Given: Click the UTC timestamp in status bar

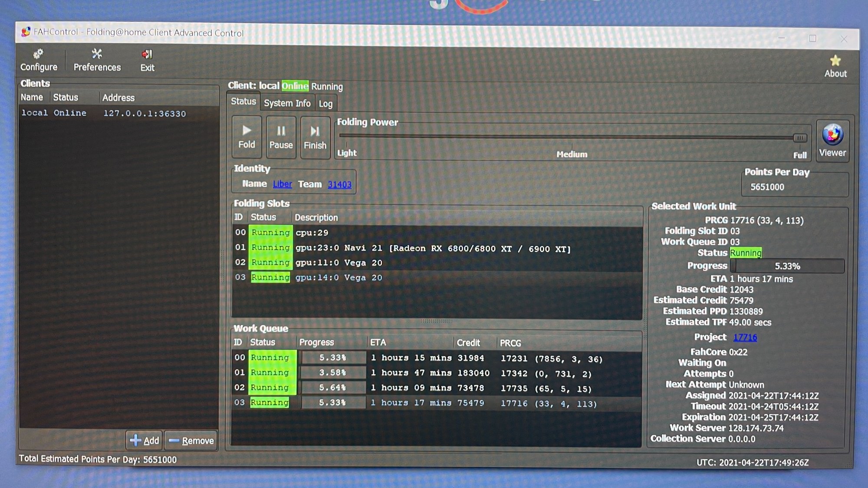Looking at the screenshot, I should pyautogui.click(x=753, y=463).
